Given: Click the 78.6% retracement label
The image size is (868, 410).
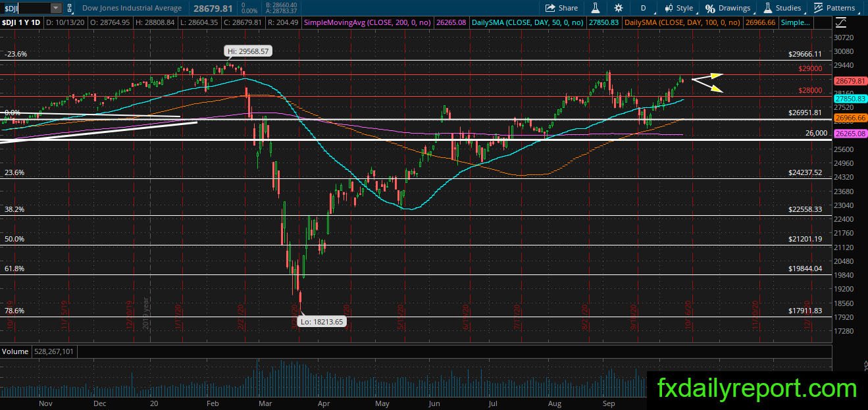Looking at the screenshot, I should pyautogui.click(x=14, y=311).
